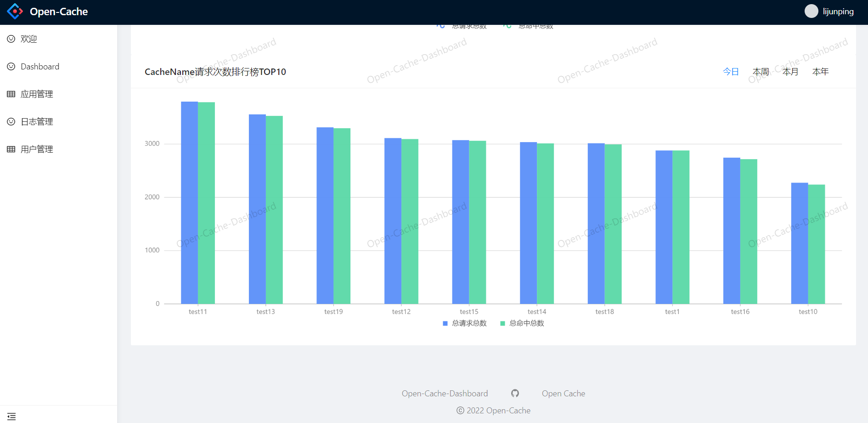This screenshot has height=423, width=868.
Task: Toggle the 总命中总数 legend green swatch
Action: click(502, 324)
